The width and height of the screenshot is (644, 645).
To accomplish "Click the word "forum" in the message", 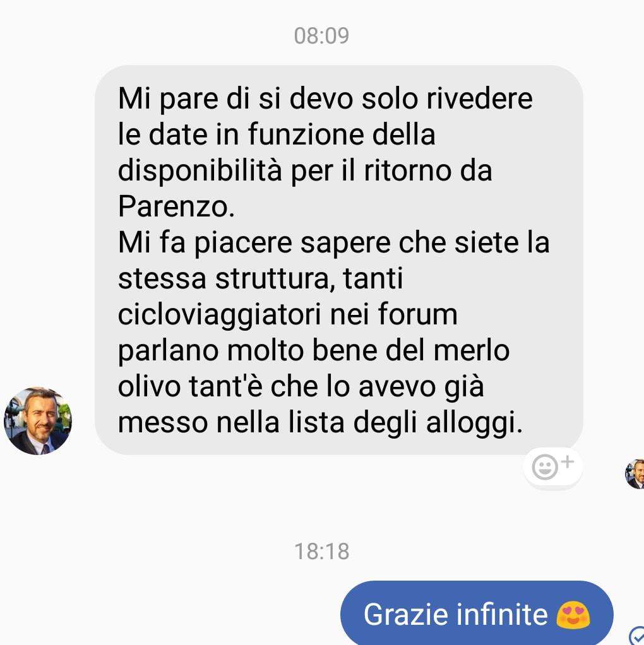I will [x=417, y=314].
